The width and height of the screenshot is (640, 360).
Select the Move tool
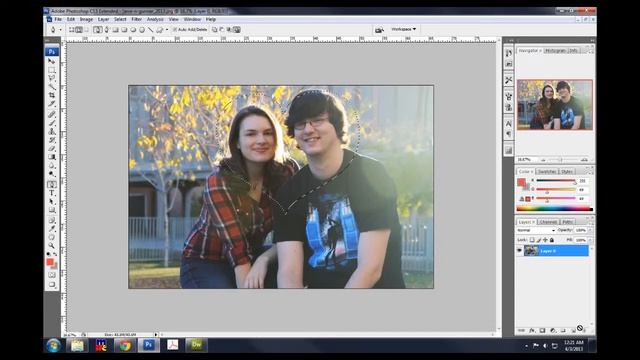pos(51,61)
